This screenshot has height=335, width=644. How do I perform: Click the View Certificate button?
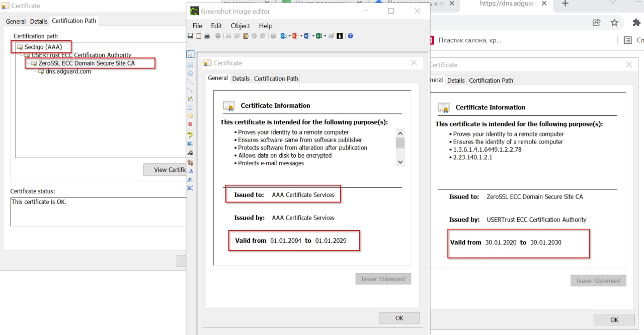(x=165, y=170)
